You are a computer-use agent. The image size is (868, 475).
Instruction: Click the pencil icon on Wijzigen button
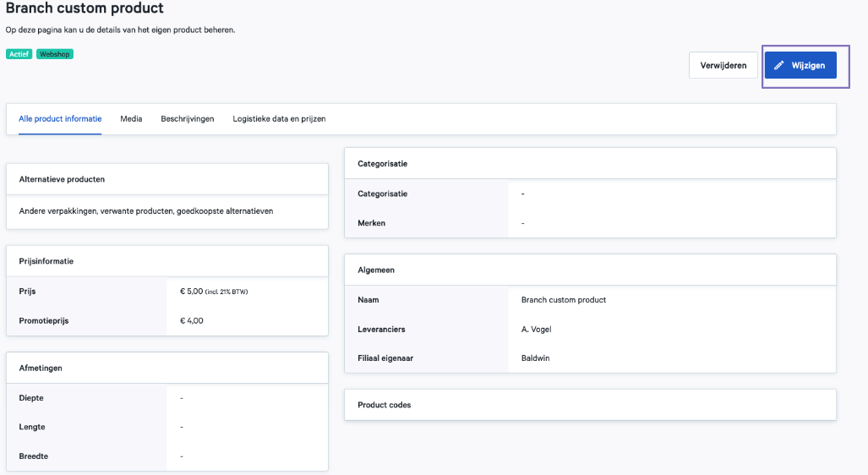[x=779, y=65]
